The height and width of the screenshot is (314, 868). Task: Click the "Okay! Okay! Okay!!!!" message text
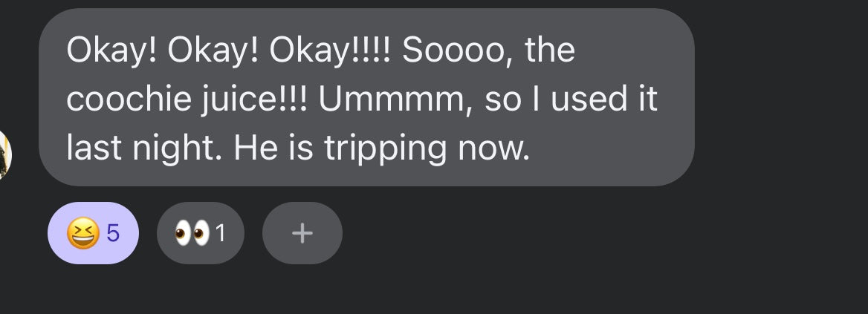[229, 50]
